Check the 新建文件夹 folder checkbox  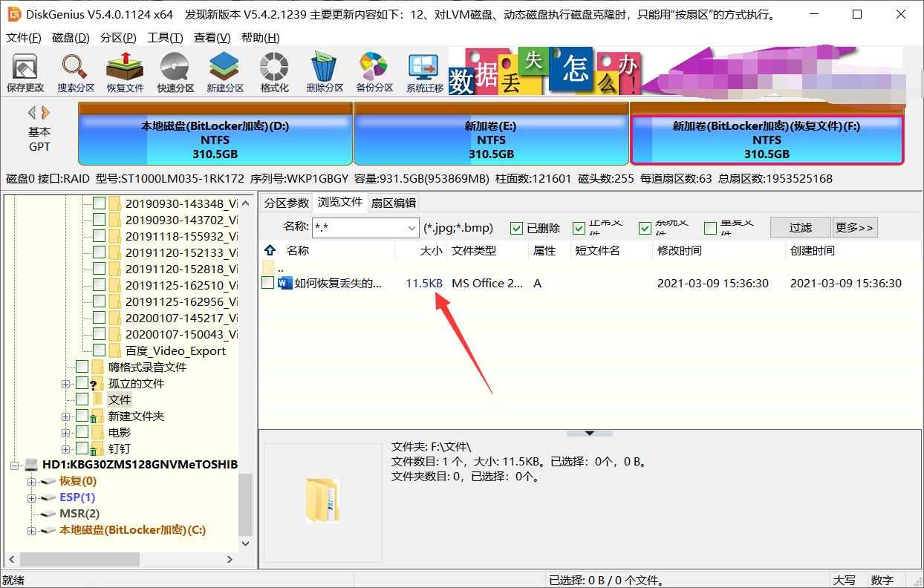(82, 416)
